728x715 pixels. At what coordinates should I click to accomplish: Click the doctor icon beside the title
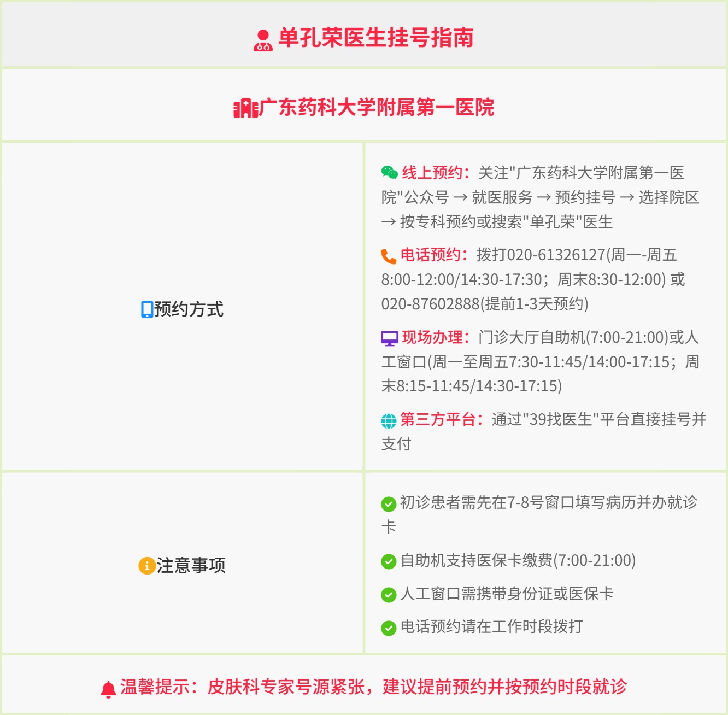click(263, 40)
